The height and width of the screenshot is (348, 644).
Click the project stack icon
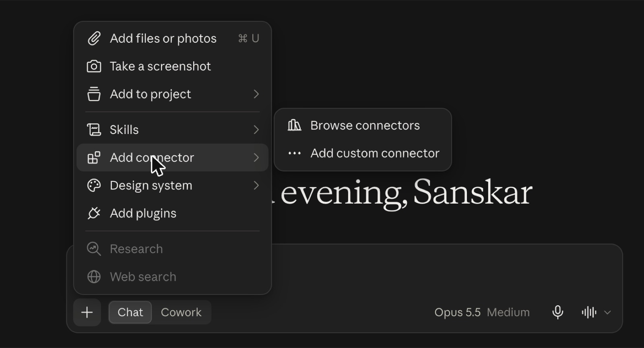94,94
